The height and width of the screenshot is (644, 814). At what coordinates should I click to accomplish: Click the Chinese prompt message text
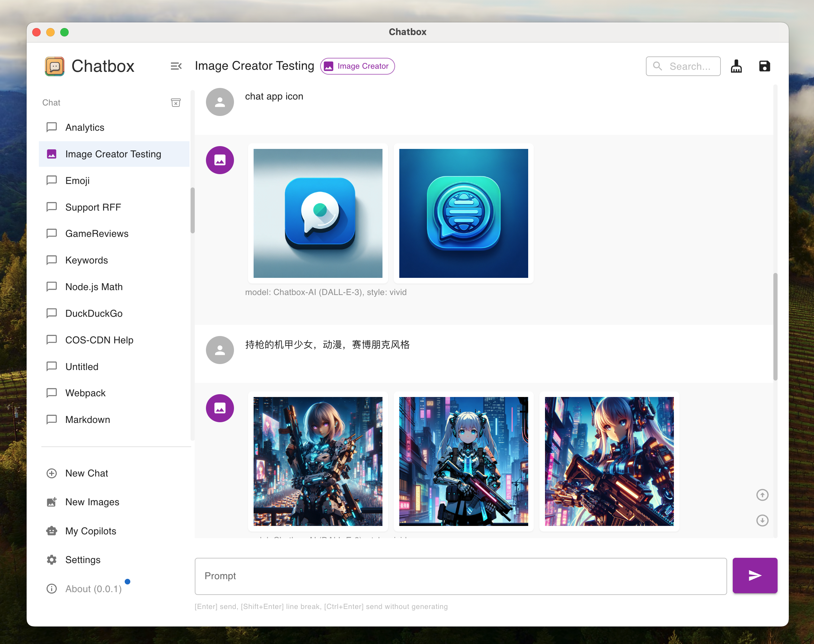[327, 344]
